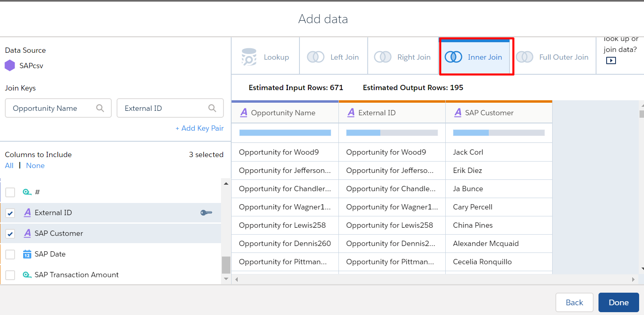This screenshot has height=315, width=644.
Task: Click the Full Outer Join circles icon
Action: click(x=525, y=57)
